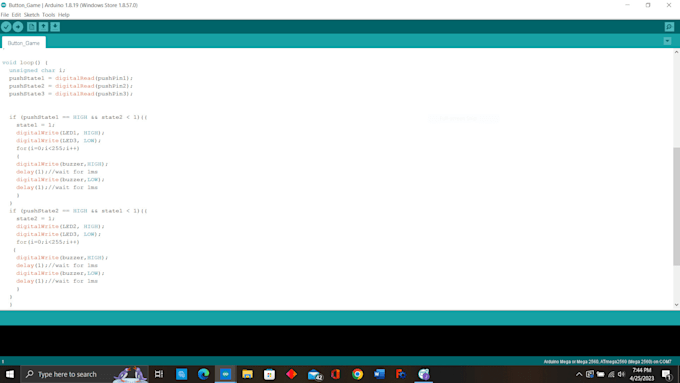The height and width of the screenshot is (383, 680).
Task: Click the Verify sketch checkmark button
Action: (6, 27)
